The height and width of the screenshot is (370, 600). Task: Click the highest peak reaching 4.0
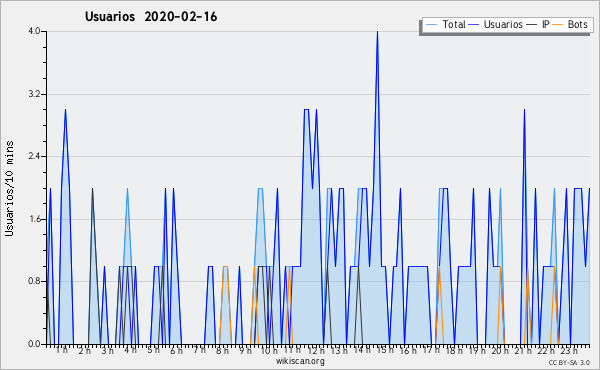point(377,32)
